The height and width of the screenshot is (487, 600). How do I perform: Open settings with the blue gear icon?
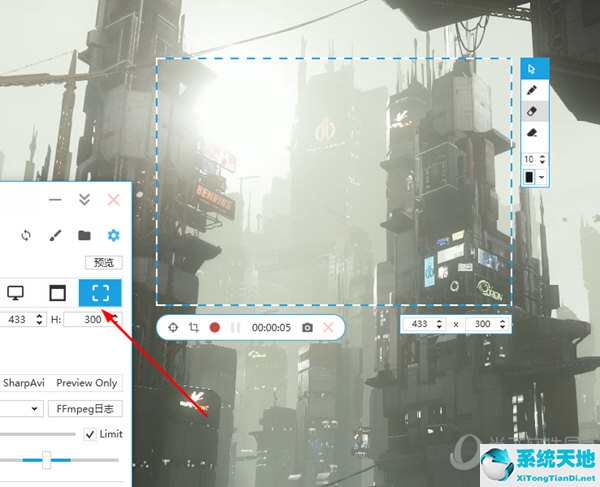tap(113, 235)
